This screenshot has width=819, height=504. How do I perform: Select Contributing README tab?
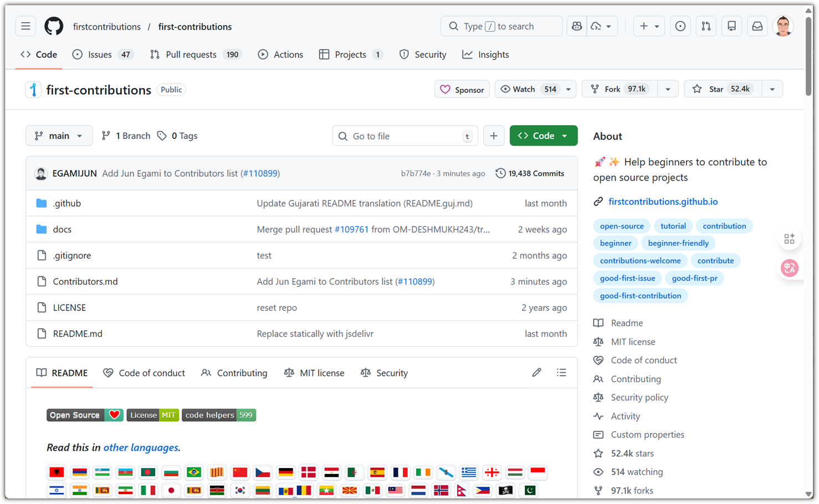tap(234, 373)
